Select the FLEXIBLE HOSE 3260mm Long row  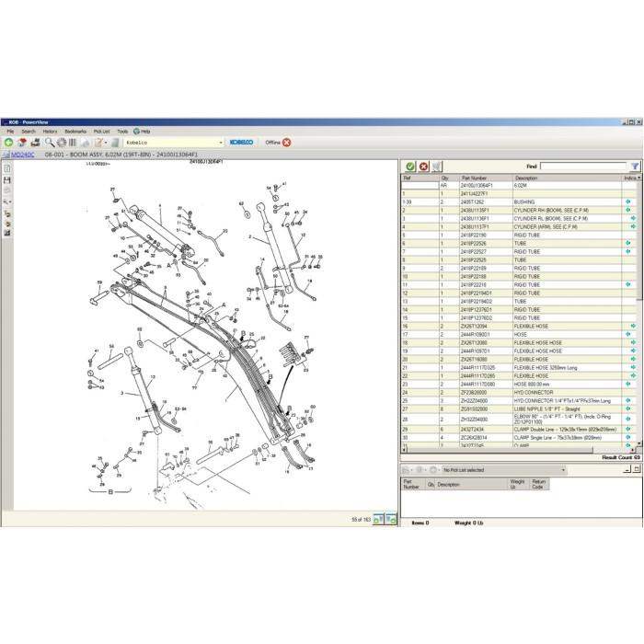coord(519,368)
